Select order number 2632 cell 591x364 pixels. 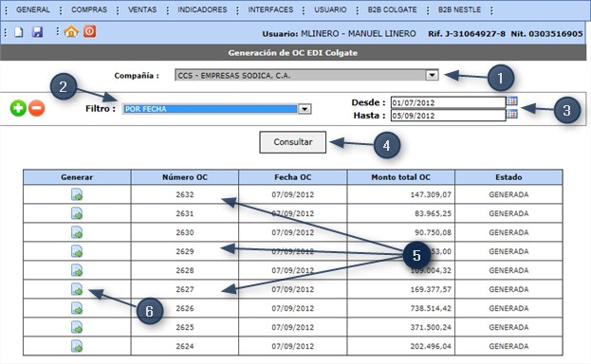(185, 194)
